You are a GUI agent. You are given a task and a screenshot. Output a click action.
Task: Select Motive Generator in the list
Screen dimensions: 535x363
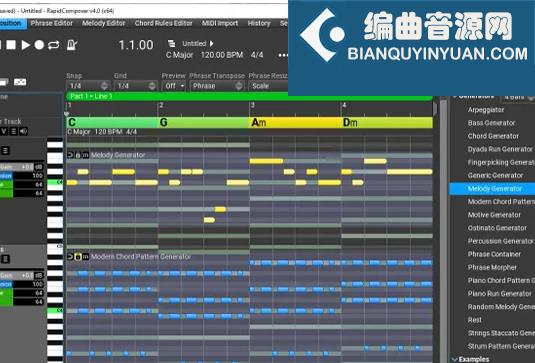pos(494,215)
